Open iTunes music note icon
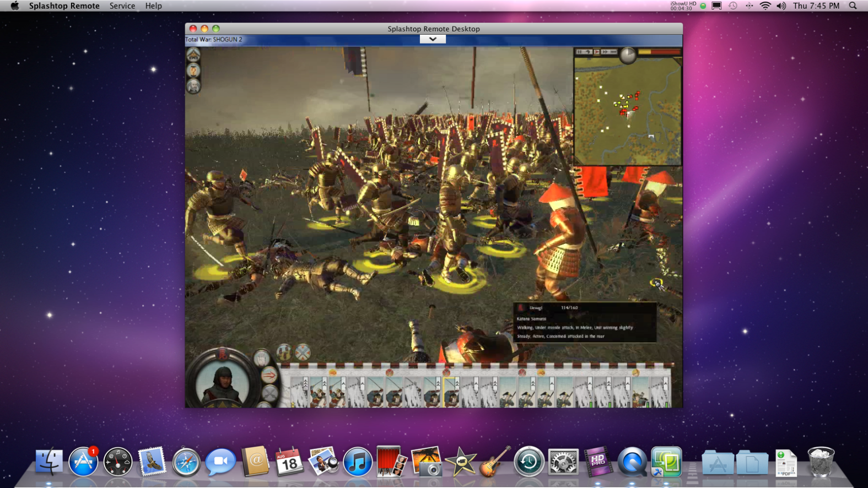The width and height of the screenshot is (868, 488). coord(358,462)
